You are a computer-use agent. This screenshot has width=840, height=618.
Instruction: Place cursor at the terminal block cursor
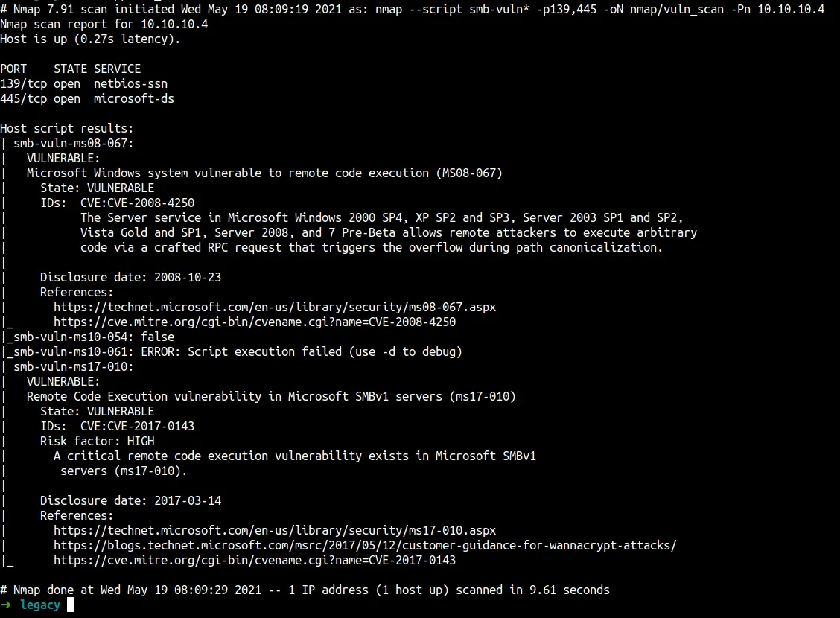tap(70, 605)
